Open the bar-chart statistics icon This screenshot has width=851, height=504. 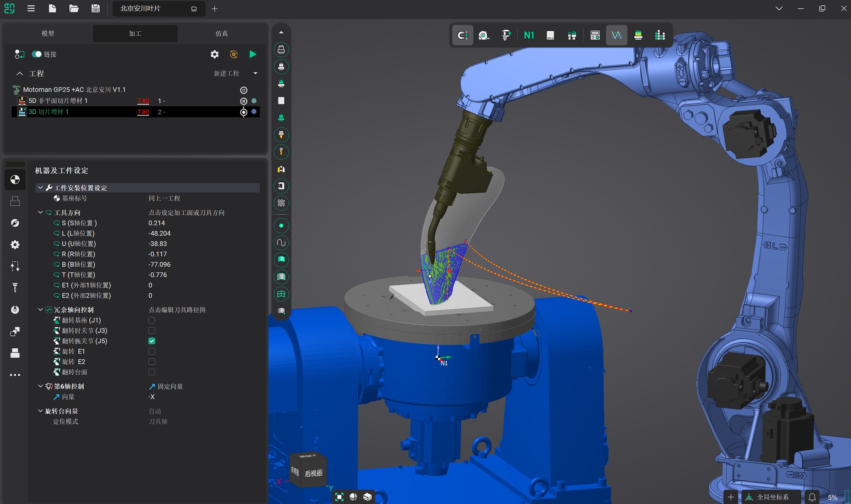pyautogui.click(x=660, y=35)
